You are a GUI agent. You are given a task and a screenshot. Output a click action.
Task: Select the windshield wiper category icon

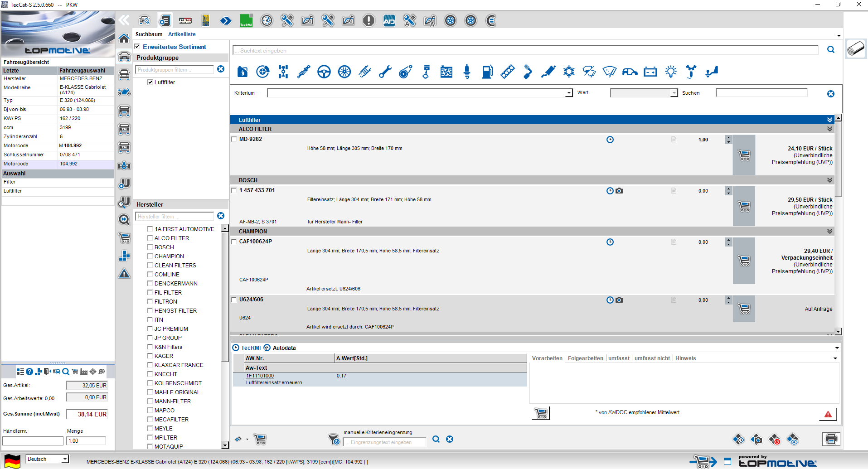click(x=610, y=72)
